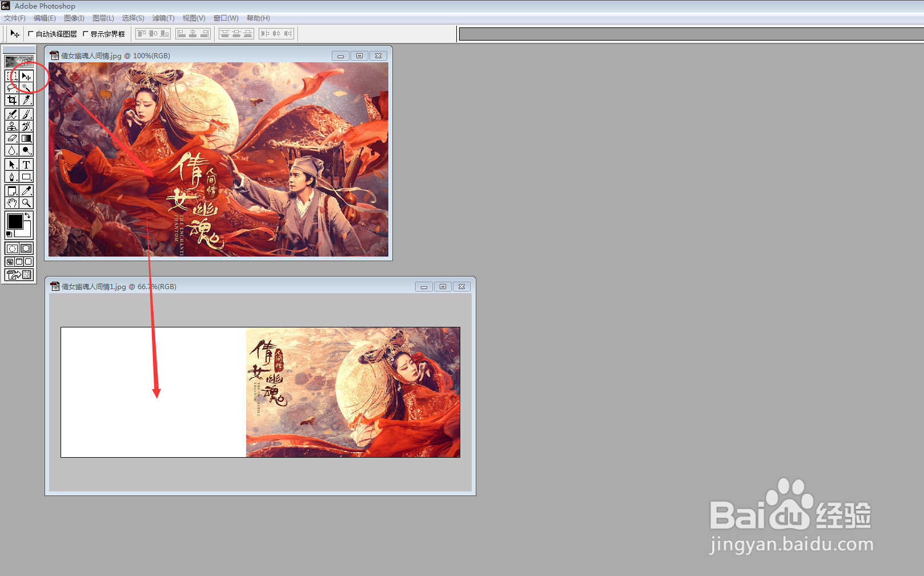Select the Eraser tool
Screen dimensions: 924x576
coord(12,138)
